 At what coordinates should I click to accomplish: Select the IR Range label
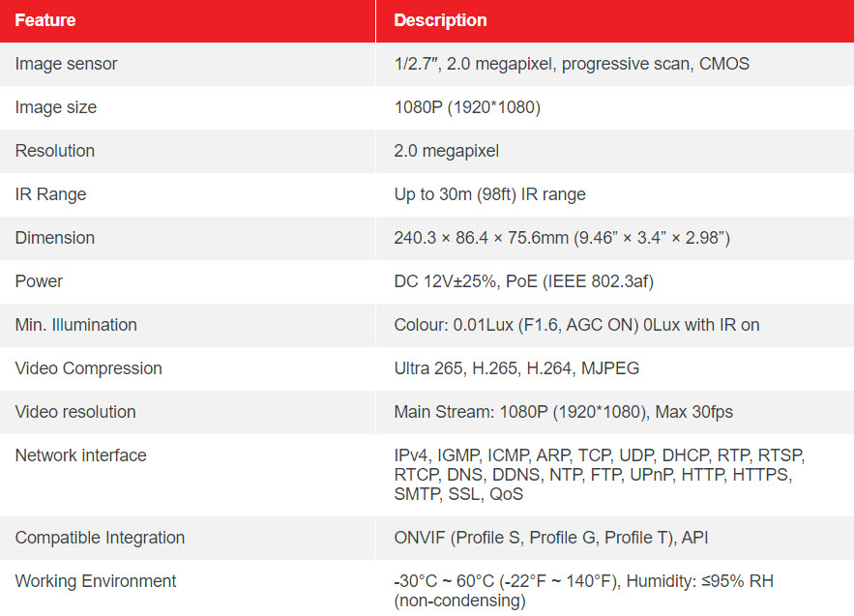pos(50,194)
